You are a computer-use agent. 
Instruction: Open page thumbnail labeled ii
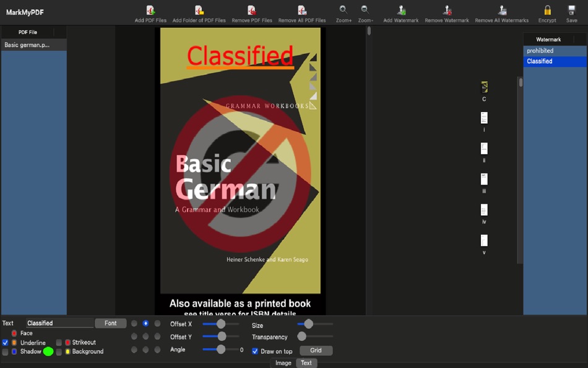pyautogui.click(x=484, y=148)
